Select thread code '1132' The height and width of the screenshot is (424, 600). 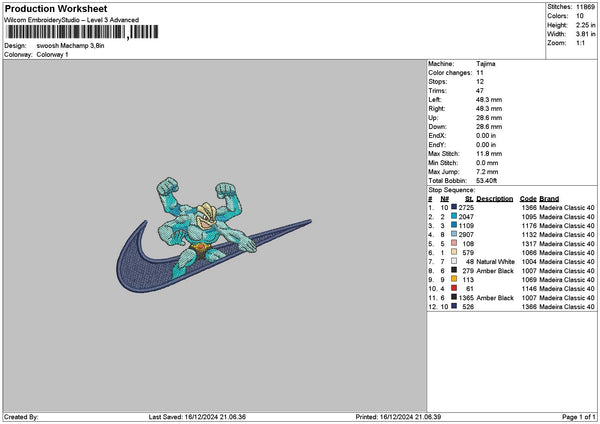coord(529,235)
